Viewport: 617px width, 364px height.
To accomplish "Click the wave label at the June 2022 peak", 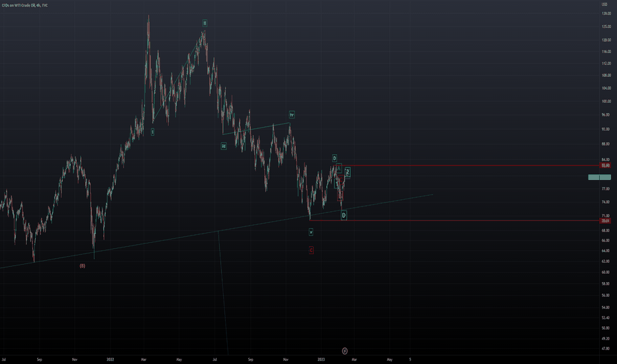I will pyautogui.click(x=205, y=23).
